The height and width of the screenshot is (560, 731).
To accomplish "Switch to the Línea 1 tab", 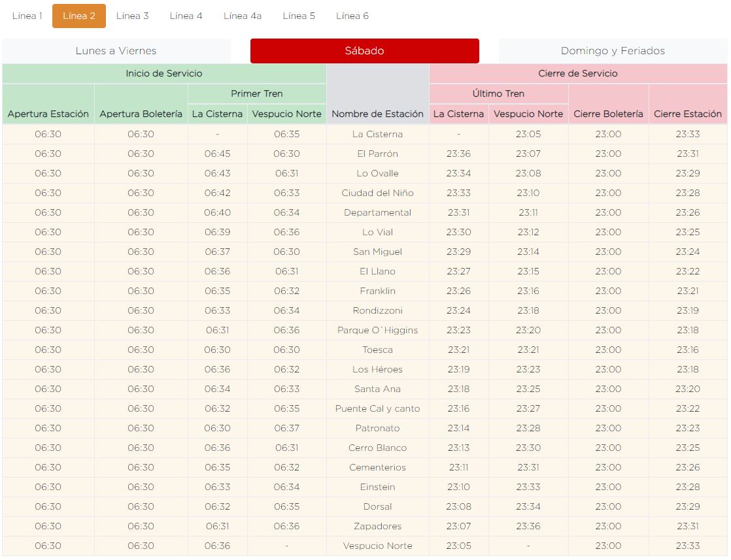I will pos(27,16).
